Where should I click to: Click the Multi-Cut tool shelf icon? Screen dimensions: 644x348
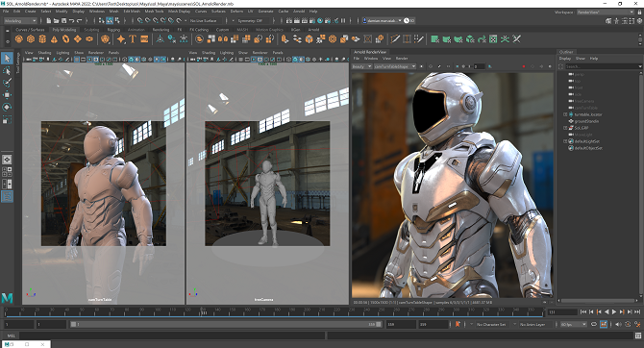395,39
